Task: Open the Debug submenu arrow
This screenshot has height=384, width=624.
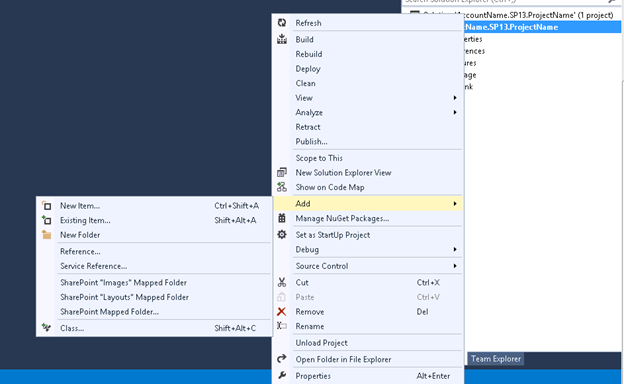Action: (455, 250)
